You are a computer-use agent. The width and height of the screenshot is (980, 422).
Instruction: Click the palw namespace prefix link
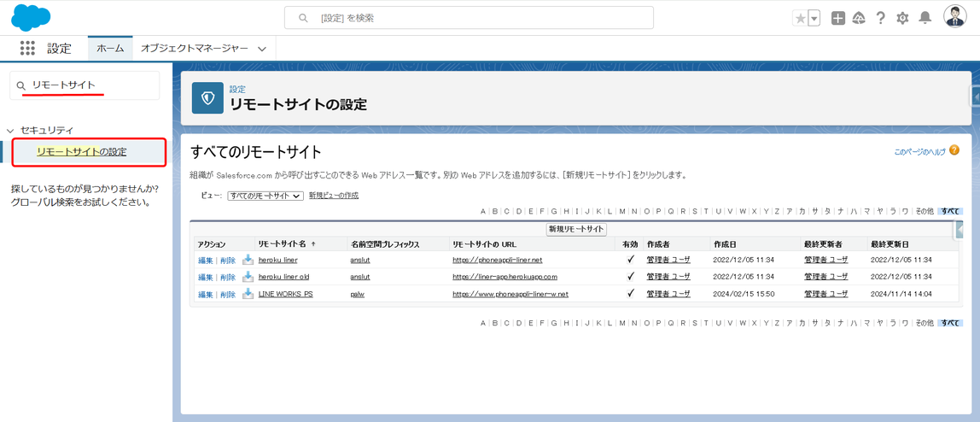(x=358, y=294)
